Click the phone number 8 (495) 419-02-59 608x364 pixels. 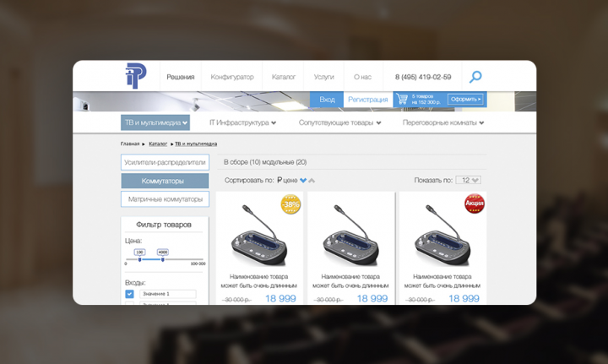pos(423,77)
